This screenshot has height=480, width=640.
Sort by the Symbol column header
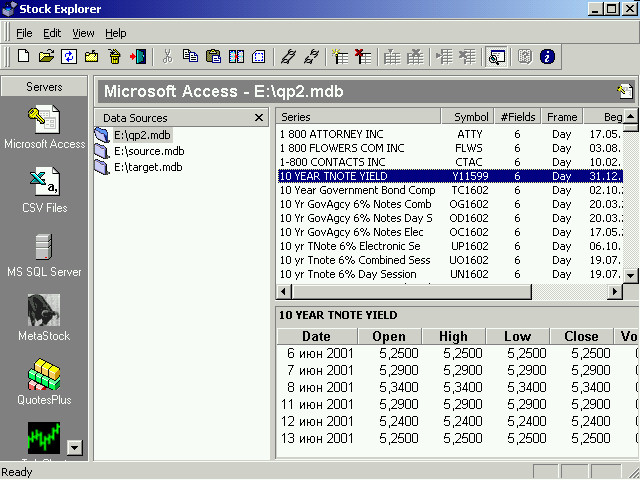467,117
